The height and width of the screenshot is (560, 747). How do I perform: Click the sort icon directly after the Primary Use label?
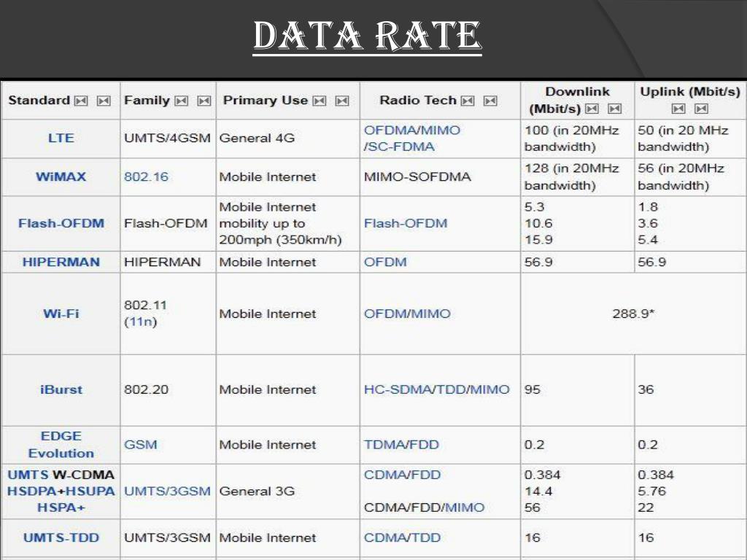pyautogui.click(x=320, y=101)
